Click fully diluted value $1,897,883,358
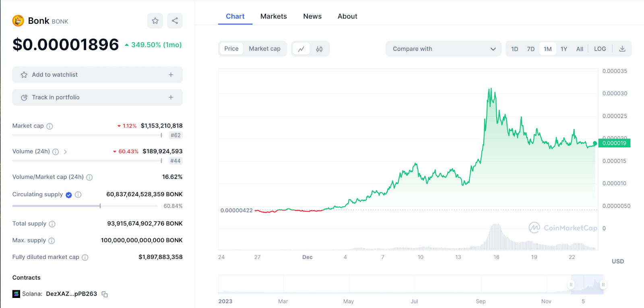 [161, 257]
